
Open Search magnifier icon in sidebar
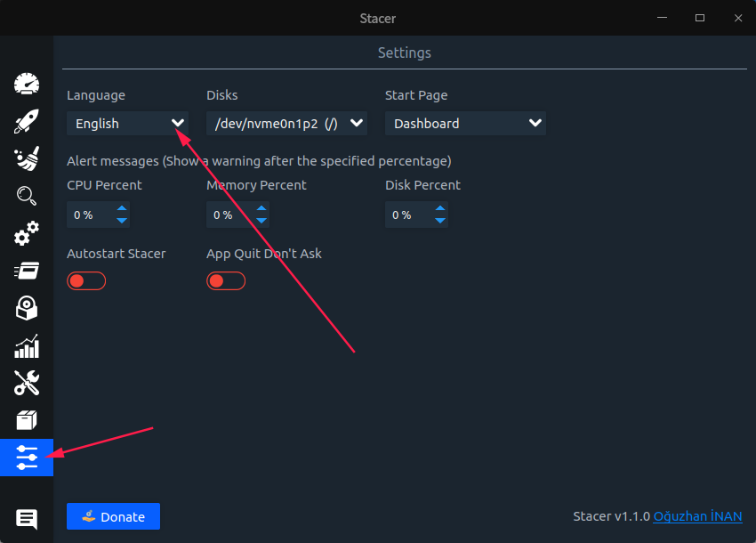point(27,196)
